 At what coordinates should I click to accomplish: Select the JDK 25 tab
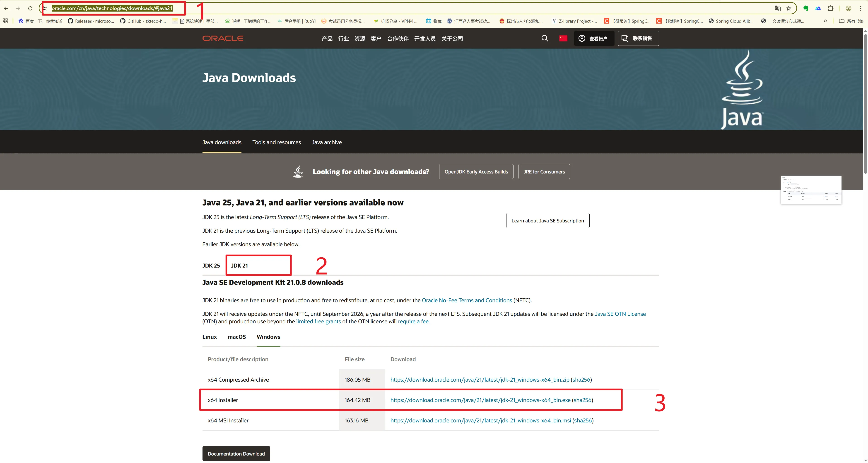(211, 266)
